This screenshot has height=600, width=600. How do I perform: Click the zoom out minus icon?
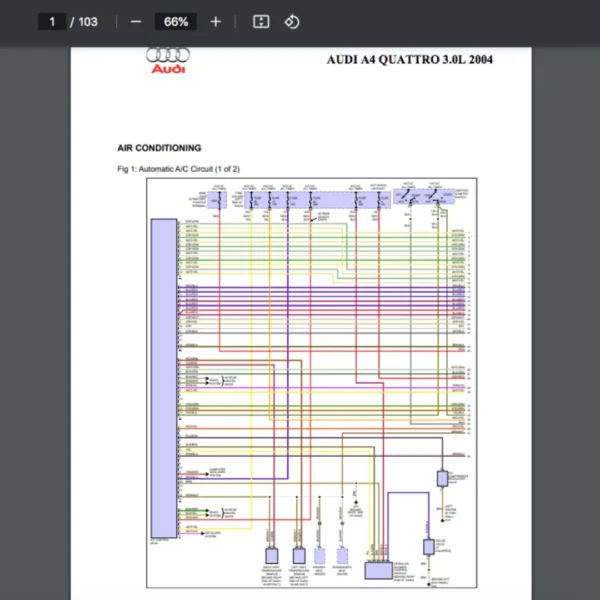(x=136, y=22)
